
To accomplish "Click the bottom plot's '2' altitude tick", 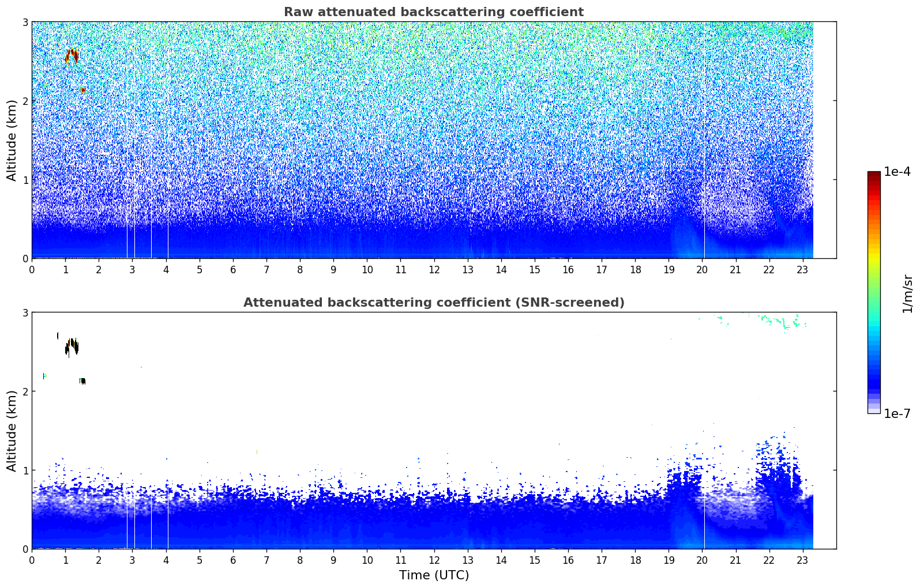I will point(25,391).
